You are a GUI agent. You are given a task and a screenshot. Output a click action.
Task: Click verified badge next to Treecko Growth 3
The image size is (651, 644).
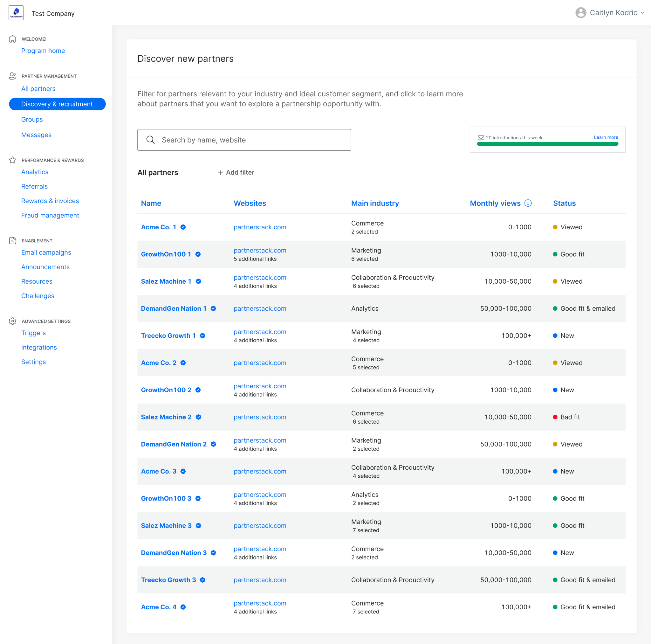[x=202, y=580]
